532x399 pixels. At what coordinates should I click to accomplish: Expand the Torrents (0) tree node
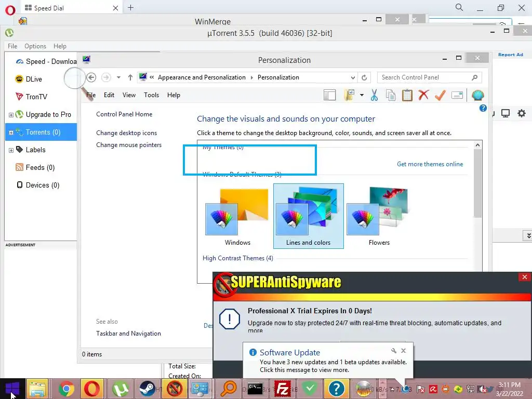click(11, 132)
